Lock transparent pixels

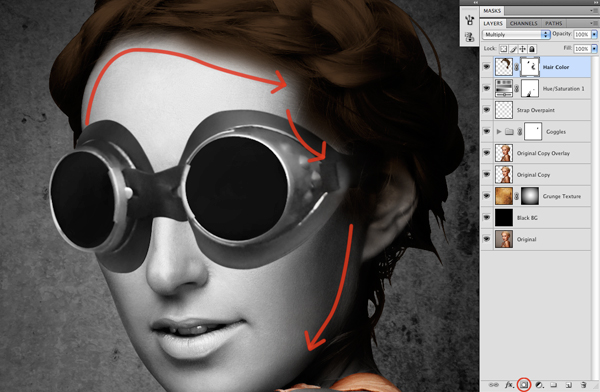504,49
